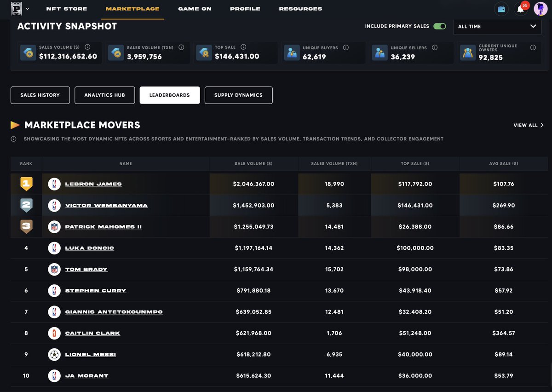Open Patrick Mahomes II player link
This screenshot has height=392, width=552.
coord(103,227)
